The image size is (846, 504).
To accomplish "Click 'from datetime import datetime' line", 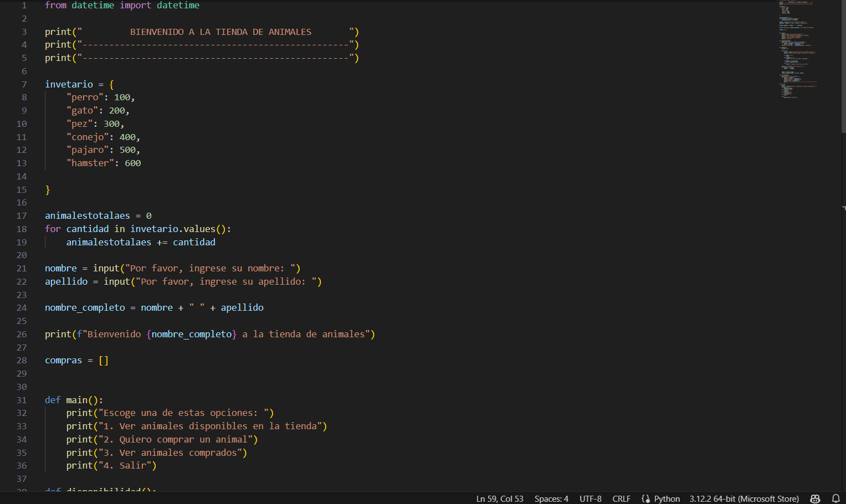I will 122,6.
